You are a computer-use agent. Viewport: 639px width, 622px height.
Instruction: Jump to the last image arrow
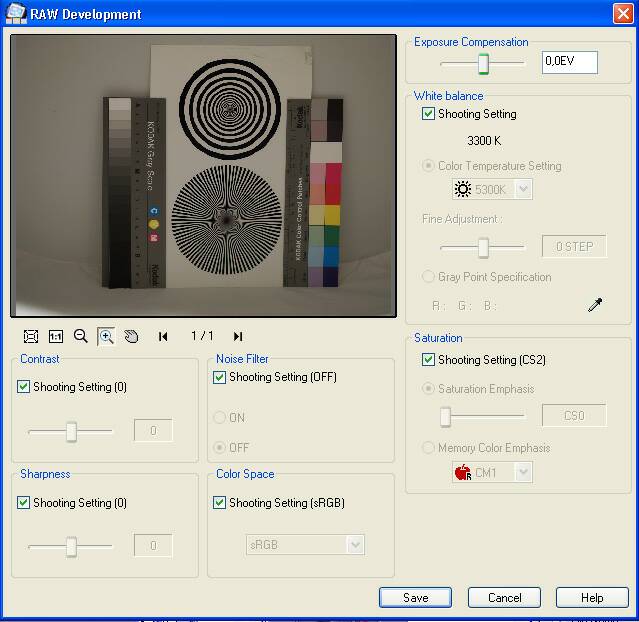(238, 337)
